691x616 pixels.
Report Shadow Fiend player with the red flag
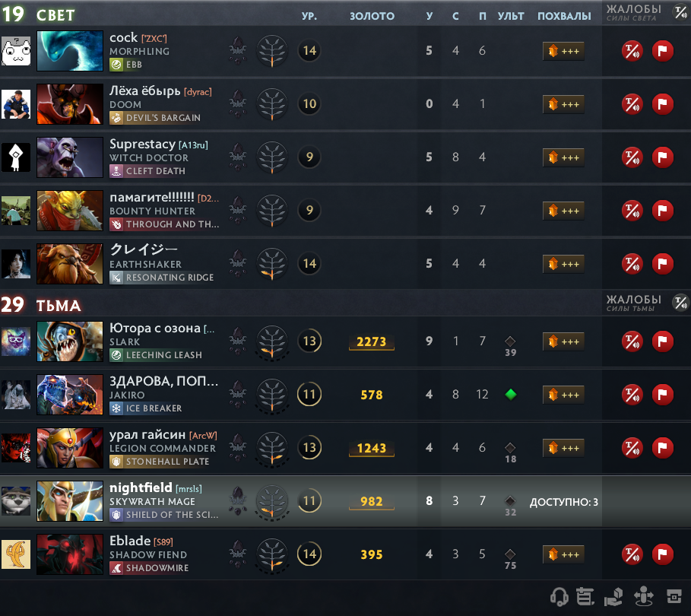click(662, 554)
